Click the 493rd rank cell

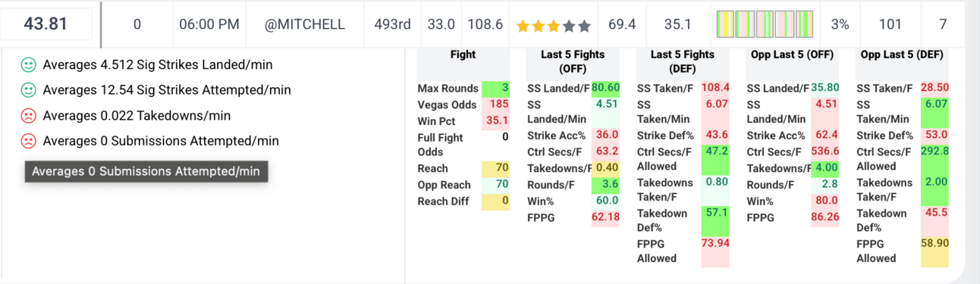pos(392,24)
